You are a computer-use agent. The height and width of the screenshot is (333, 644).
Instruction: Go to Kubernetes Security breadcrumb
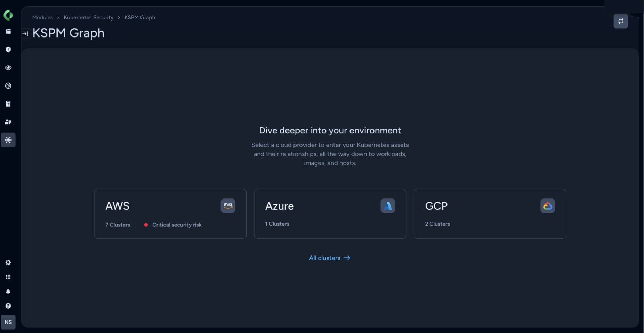(89, 17)
